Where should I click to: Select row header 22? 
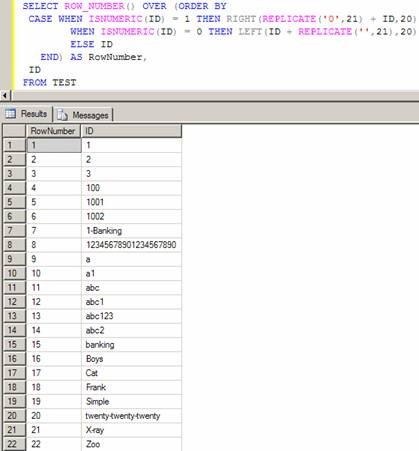(14, 444)
